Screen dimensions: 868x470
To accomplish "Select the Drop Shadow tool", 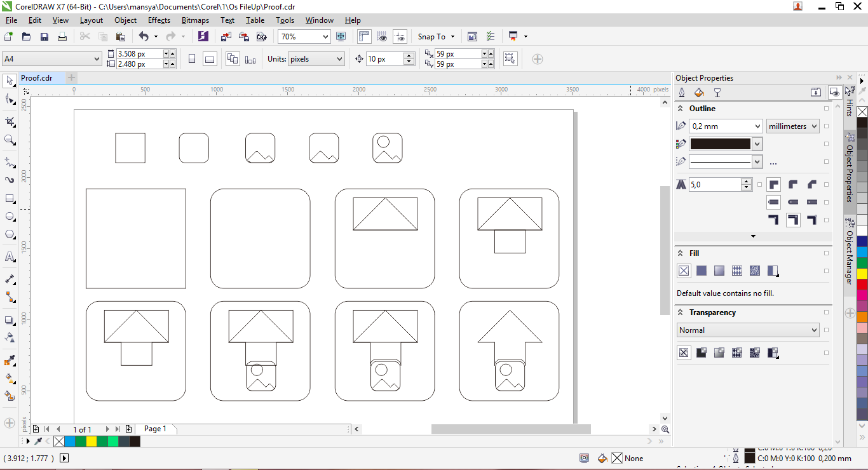I will [x=10, y=319].
